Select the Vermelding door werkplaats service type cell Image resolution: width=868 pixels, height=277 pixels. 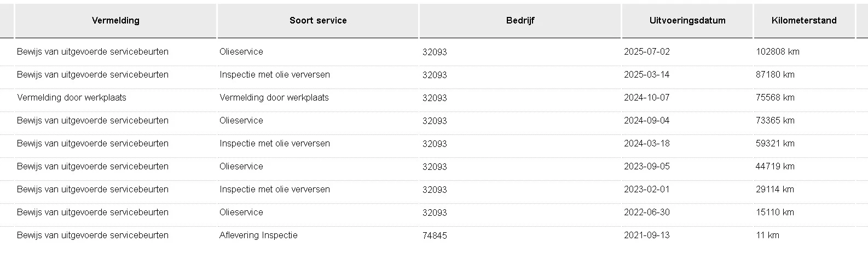[274, 98]
